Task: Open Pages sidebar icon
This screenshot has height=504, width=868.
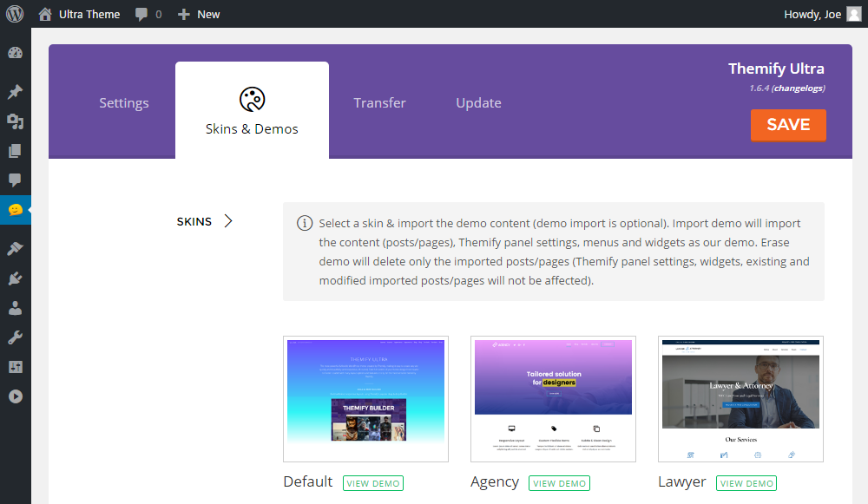Action: (15, 151)
